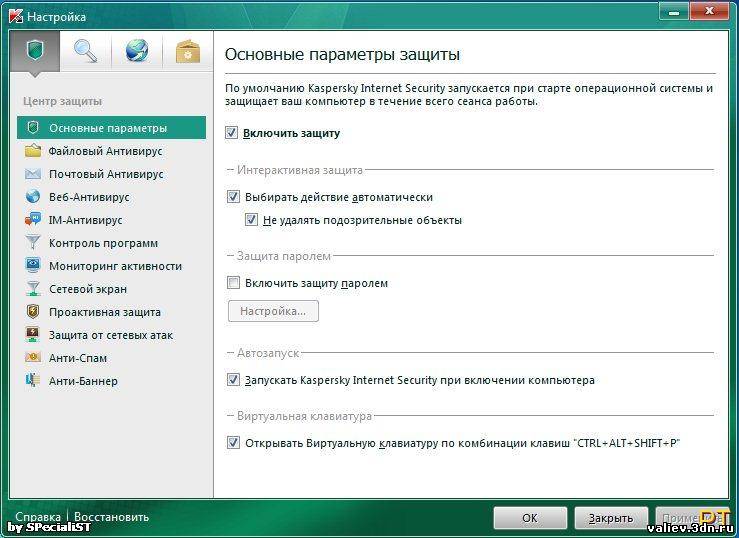Switch to the Scan magnifier tab
Image resolution: width=739 pixels, height=538 pixels.
(86, 51)
